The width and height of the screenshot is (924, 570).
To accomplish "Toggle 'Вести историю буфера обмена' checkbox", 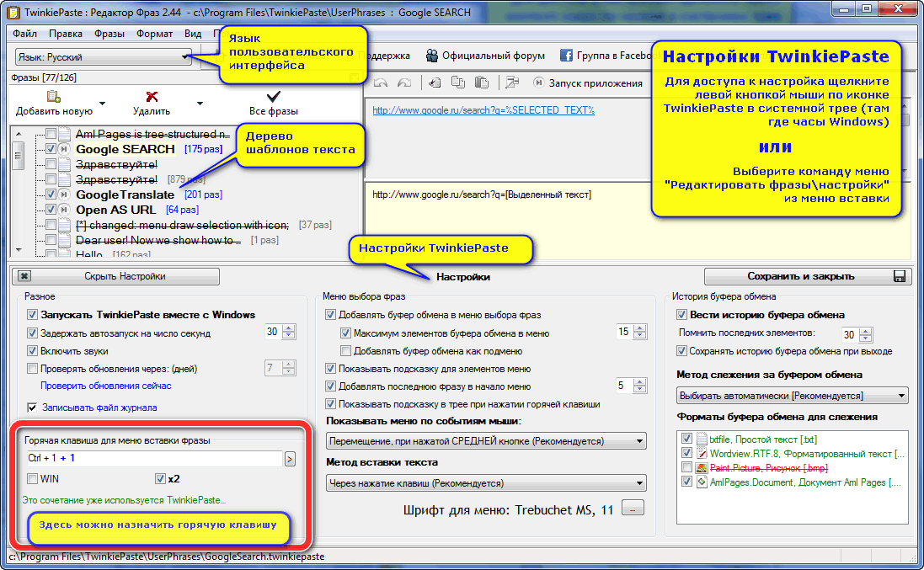I will tap(681, 314).
